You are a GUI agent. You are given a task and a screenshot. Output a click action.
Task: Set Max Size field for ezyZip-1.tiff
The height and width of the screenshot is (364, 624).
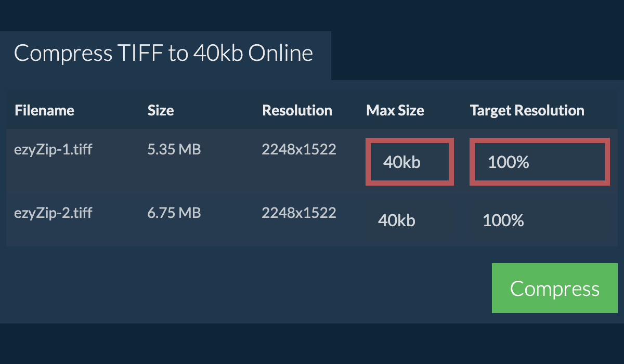click(x=410, y=162)
